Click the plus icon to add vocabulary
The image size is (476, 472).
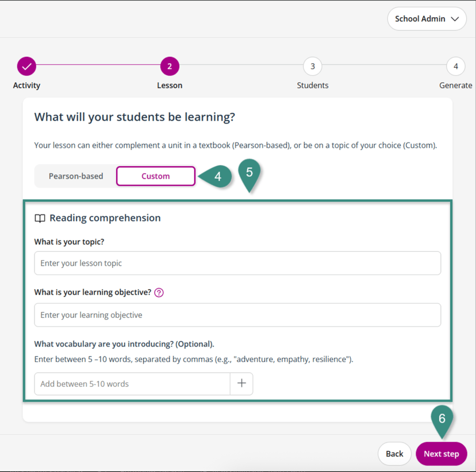[x=241, y=383]
